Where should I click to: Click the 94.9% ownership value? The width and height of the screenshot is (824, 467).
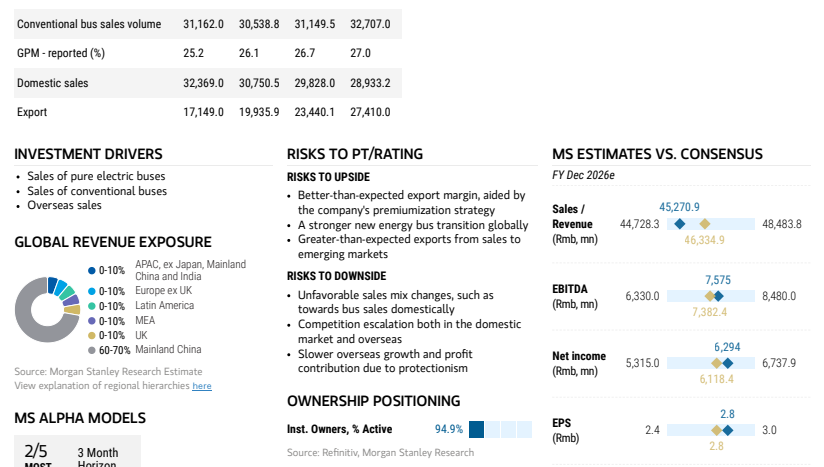449,429
